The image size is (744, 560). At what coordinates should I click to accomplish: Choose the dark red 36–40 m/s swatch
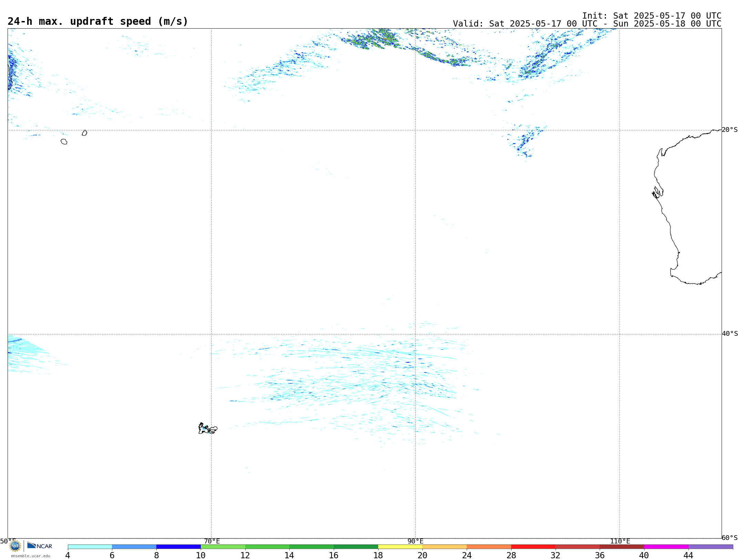tap(622, 547)
